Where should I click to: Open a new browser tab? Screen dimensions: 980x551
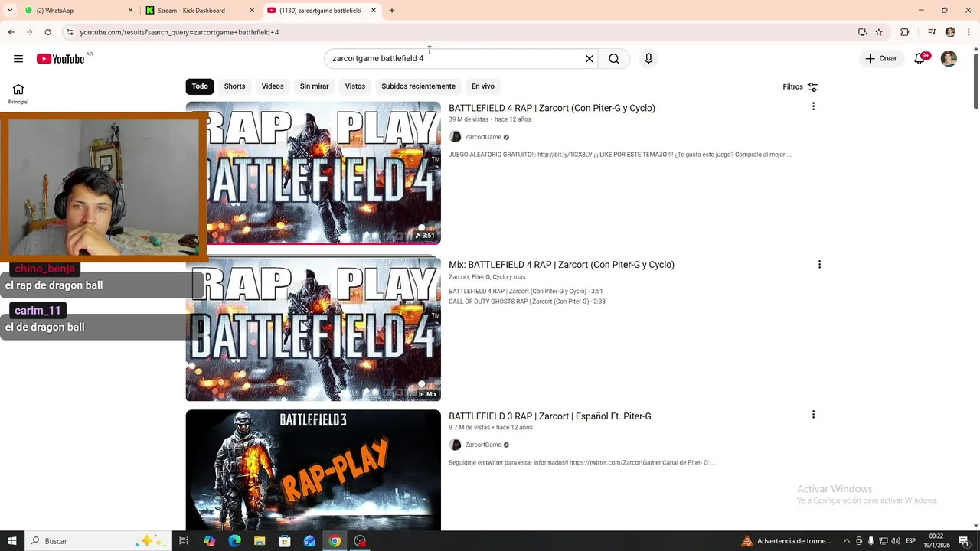click(392, 11)
